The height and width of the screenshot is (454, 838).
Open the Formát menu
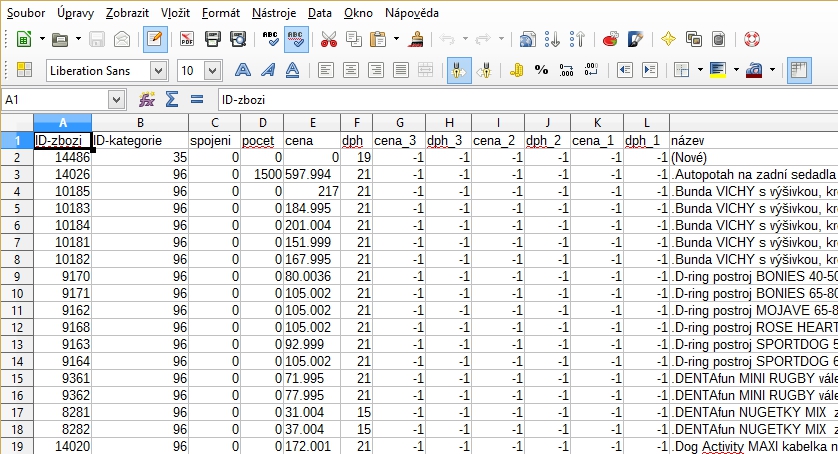point(220,13)
